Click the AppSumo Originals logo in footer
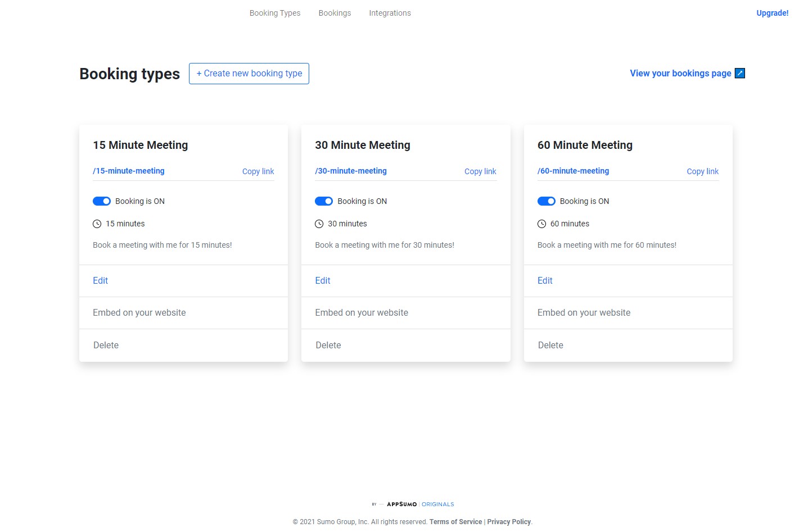The height and width of the screenshot is (532, 799). click(413, 504)
